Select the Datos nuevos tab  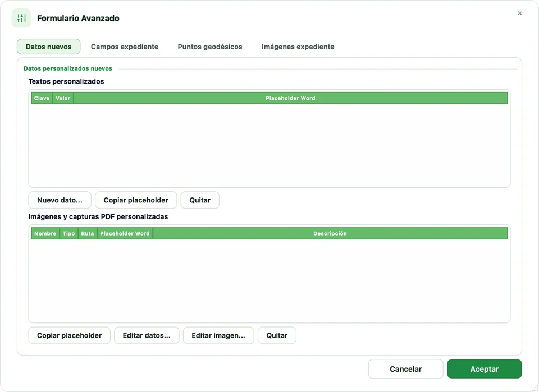(48, 47)
